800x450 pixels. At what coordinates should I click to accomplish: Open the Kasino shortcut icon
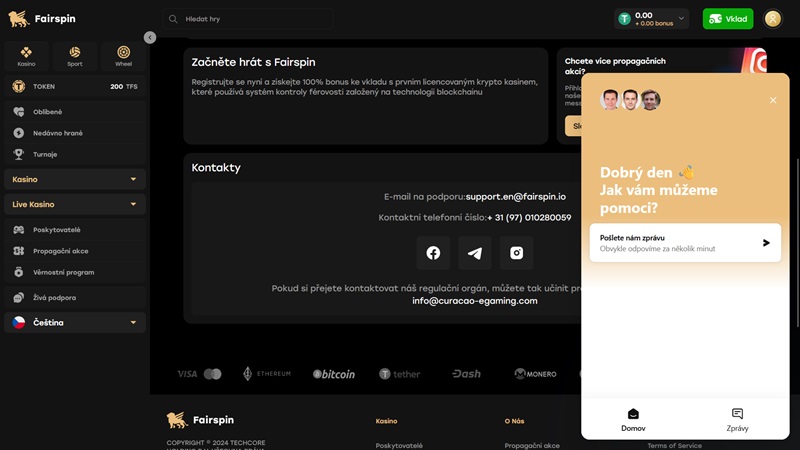click(x=26, y=56)
